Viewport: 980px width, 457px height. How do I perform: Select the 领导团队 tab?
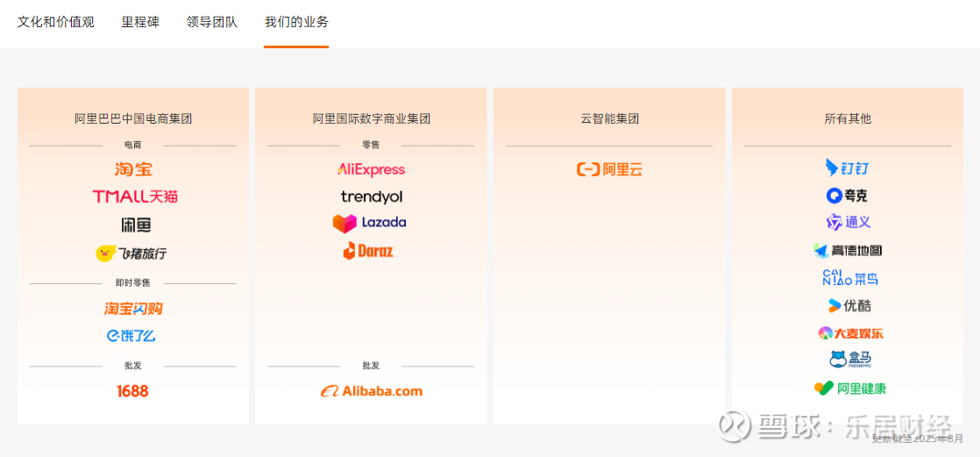pyautogui.click(x=212, y=23)
